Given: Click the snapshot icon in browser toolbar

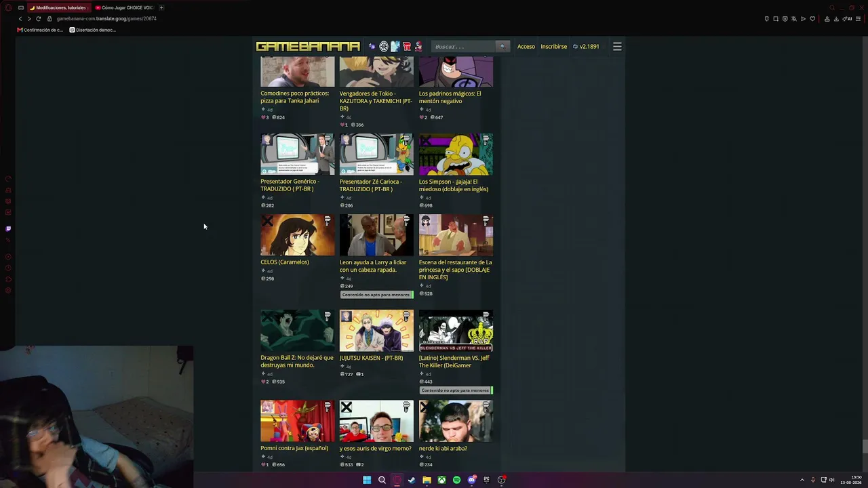Looking at the screenshot, I should coord(776,19).
